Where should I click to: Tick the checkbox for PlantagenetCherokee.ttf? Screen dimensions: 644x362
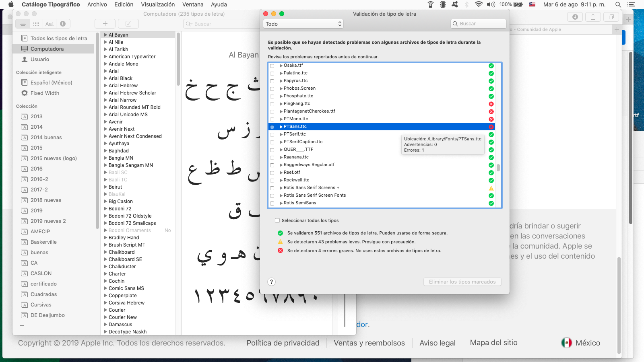(272, 112)
